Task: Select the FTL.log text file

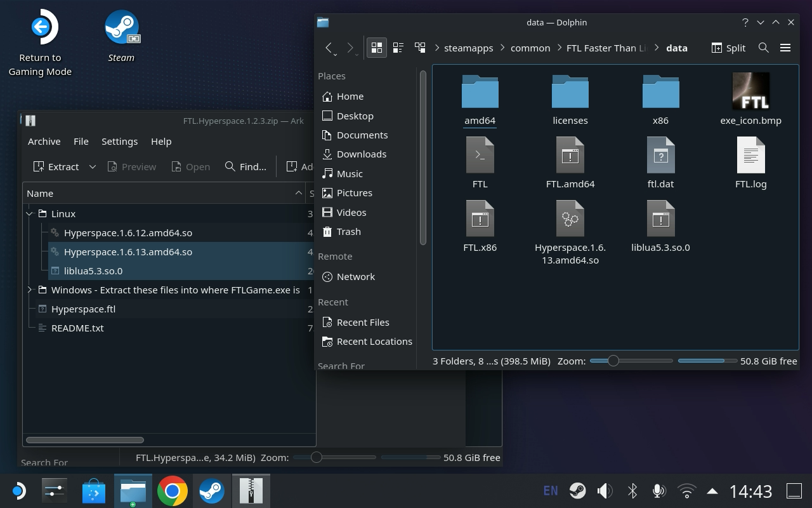Action: [751, 163]
